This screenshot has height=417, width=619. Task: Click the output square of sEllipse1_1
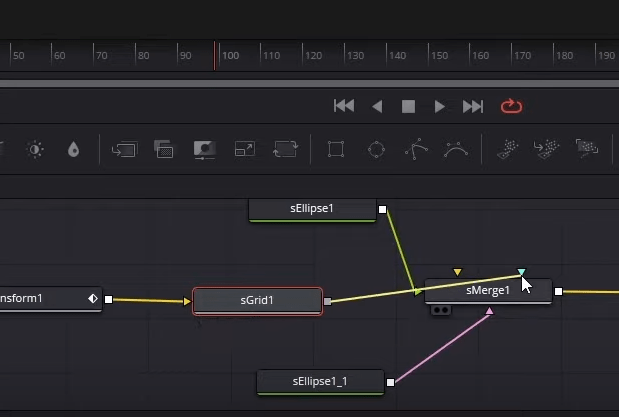click(390, 382)
